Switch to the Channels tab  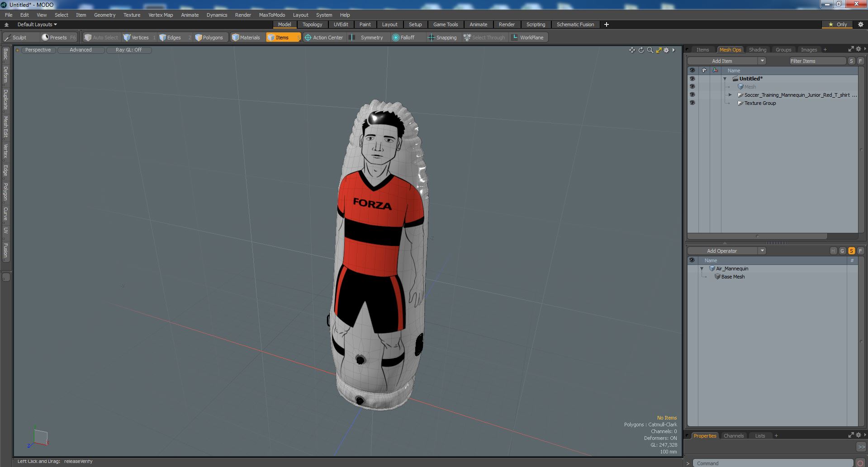click(733, 436)
